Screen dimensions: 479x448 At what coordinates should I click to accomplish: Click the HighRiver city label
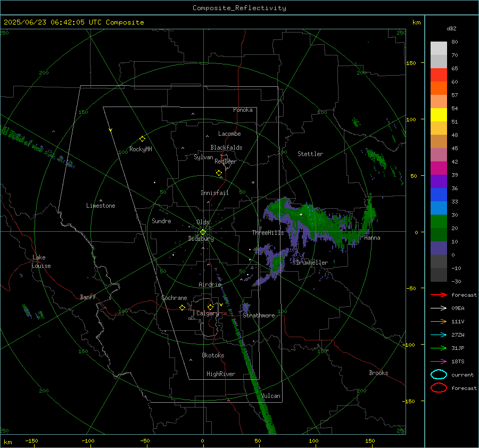pos(221,374)
